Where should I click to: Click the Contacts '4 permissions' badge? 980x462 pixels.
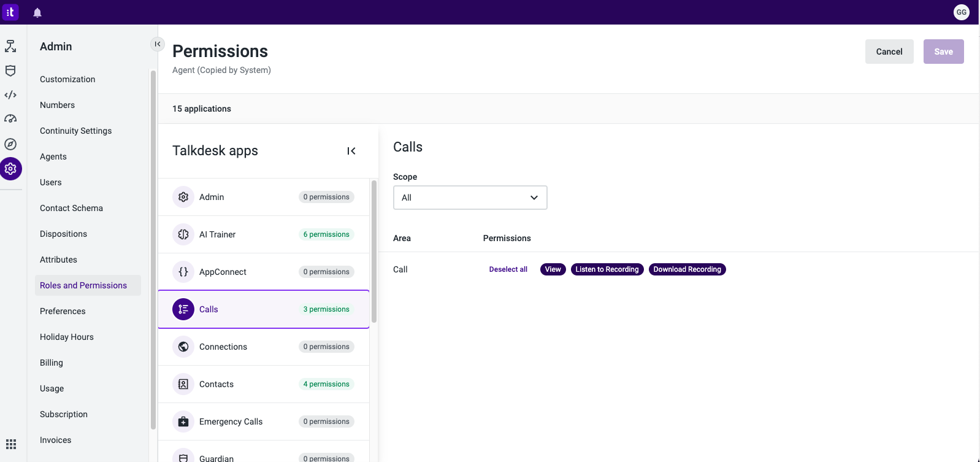coord(326,384)
